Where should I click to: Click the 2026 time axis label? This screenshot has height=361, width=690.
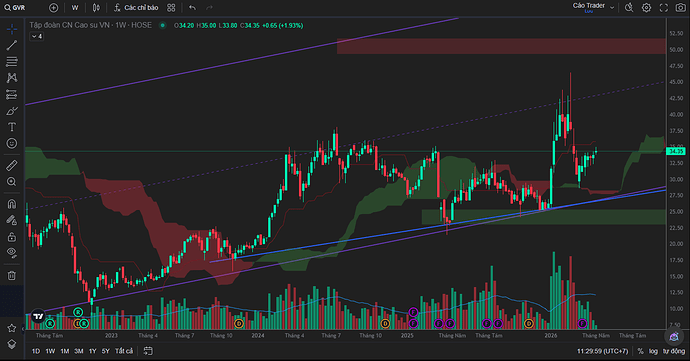pyautogui.click(x=551, y=335)
